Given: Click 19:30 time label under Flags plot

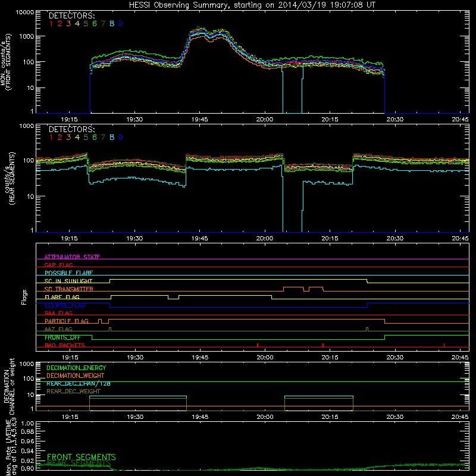Looking at the screenshot, I should pyautogui.click(x=135, y=358).
